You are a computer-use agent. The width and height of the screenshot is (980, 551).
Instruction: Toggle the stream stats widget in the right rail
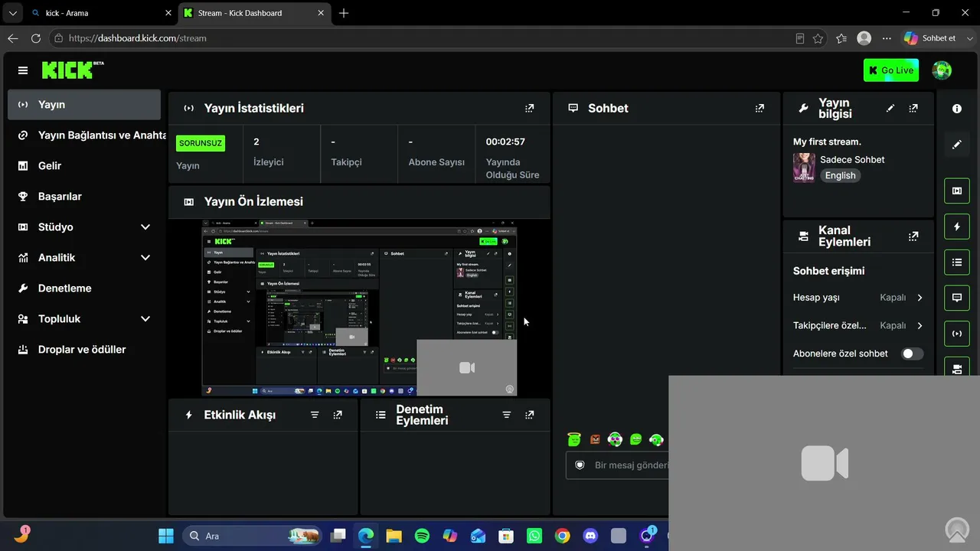pos(957,334)
